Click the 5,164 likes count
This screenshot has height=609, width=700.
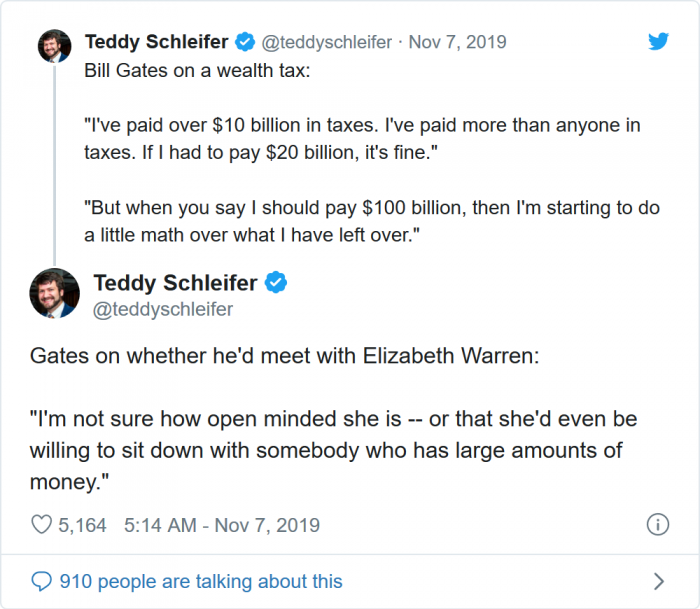pos(83,524)
